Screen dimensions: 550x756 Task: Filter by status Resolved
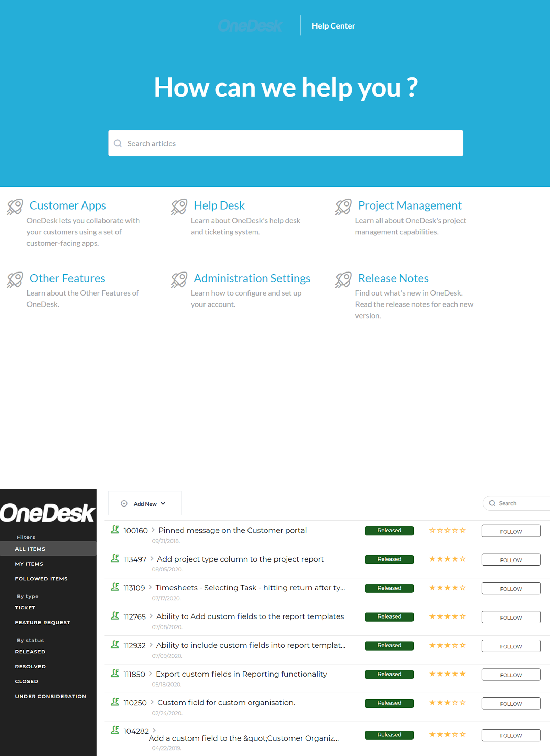pyautogui.click(x=30, y=666)
